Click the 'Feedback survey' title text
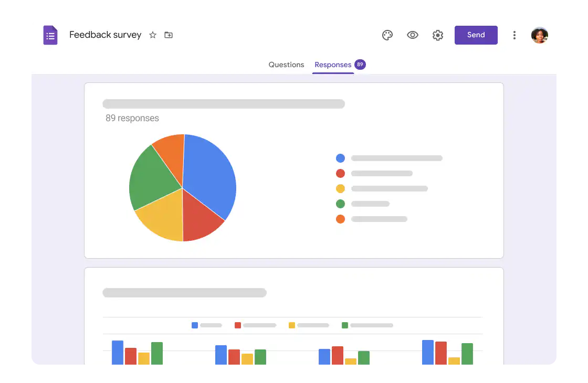 pos(105,35)
